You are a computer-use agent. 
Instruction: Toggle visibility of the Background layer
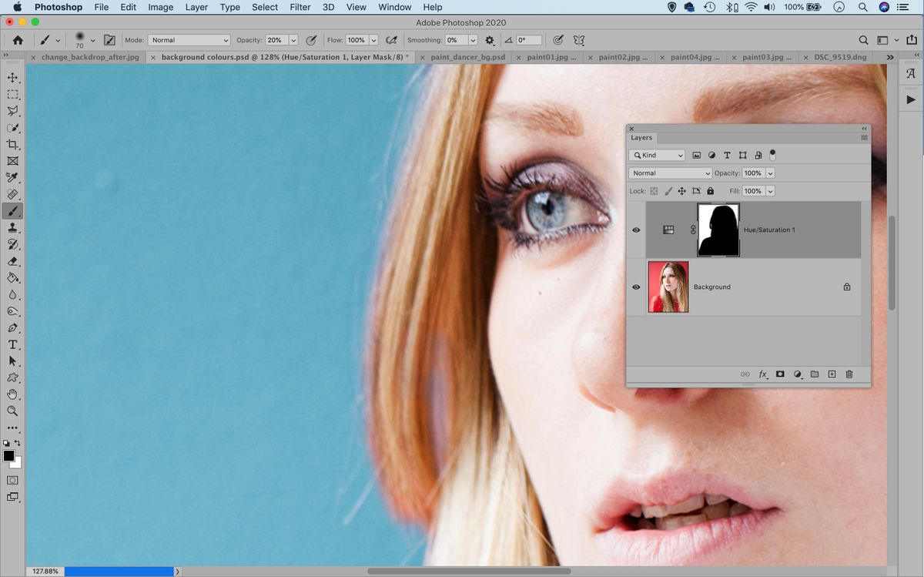point(636,287)
